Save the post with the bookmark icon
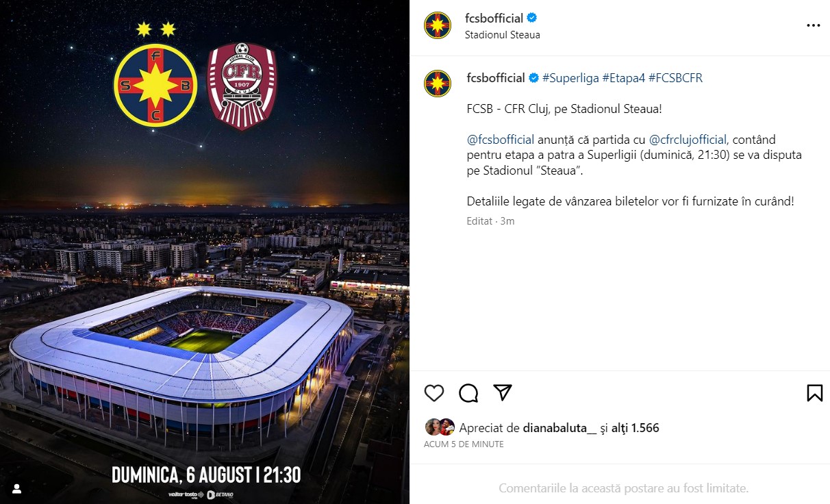The width and height of the screenshot is (830, 504). coord(814,393)
